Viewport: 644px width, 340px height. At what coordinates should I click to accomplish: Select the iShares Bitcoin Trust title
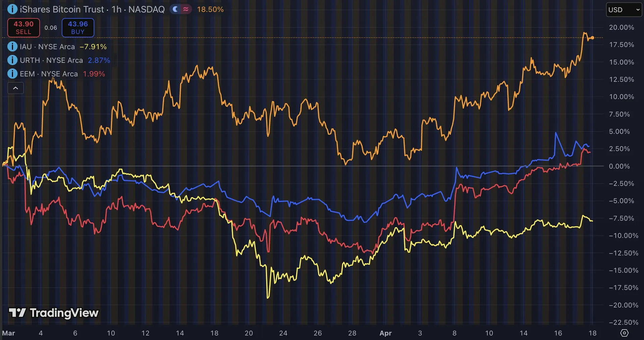(x=92, y=9)
